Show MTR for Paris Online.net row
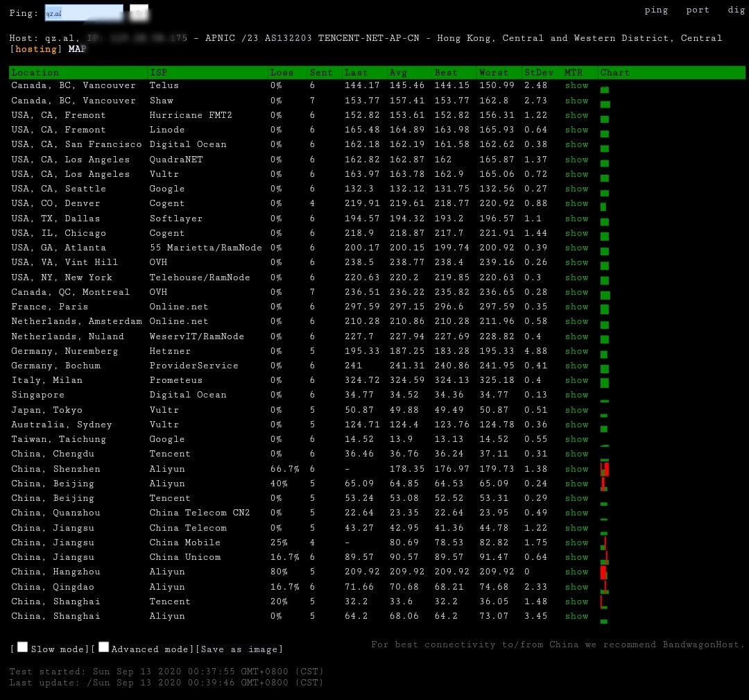Image resolution: width=749 pixels, height=700 pixels. (576, 307)
